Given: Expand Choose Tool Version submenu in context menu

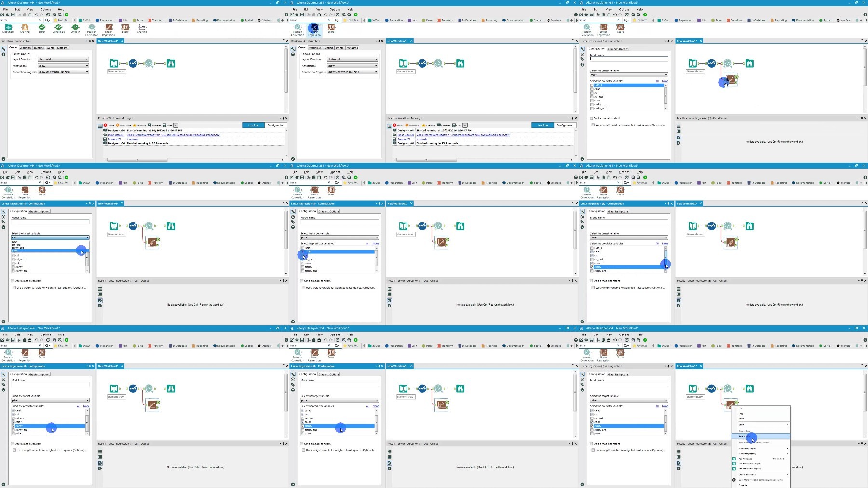Looking at the screenshot, I should click(762, 475).
